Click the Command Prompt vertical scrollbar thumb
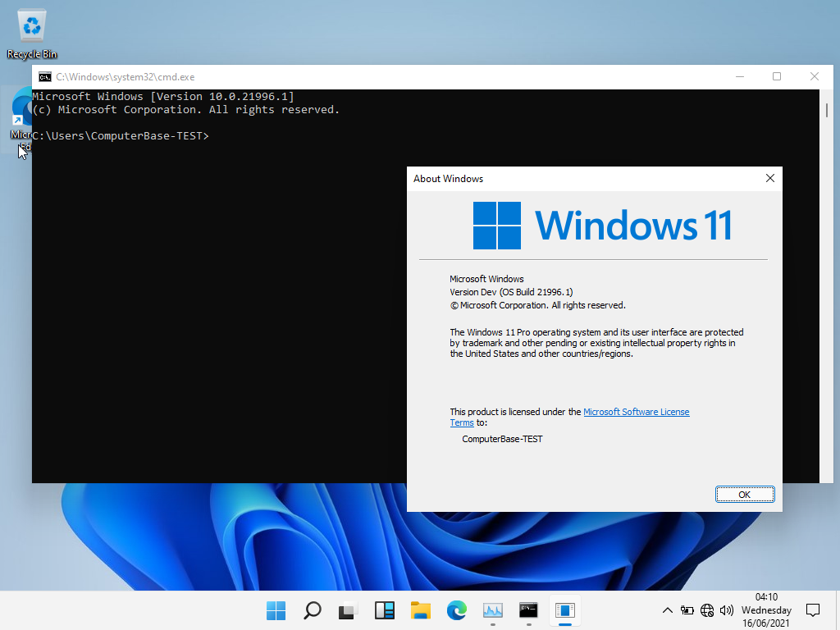The height and width of the screenshot is (630, 840). pos(827,110)
